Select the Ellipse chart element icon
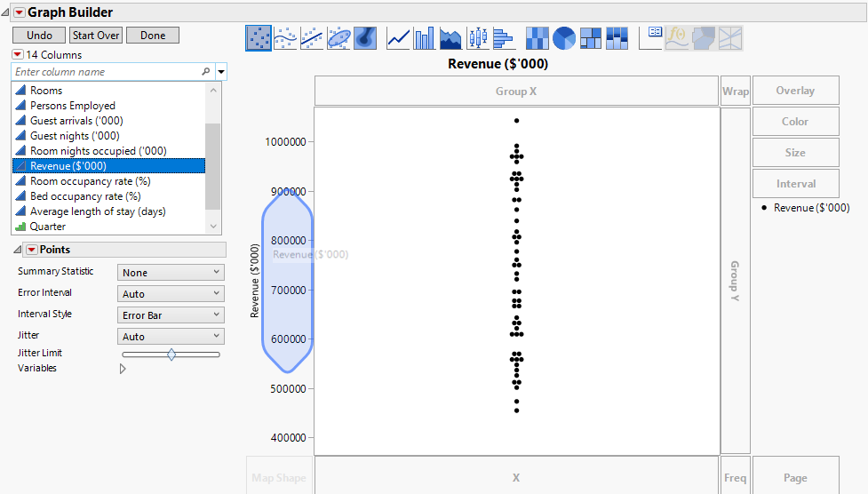The image size is (868, 494). click(x=338, y=38)
